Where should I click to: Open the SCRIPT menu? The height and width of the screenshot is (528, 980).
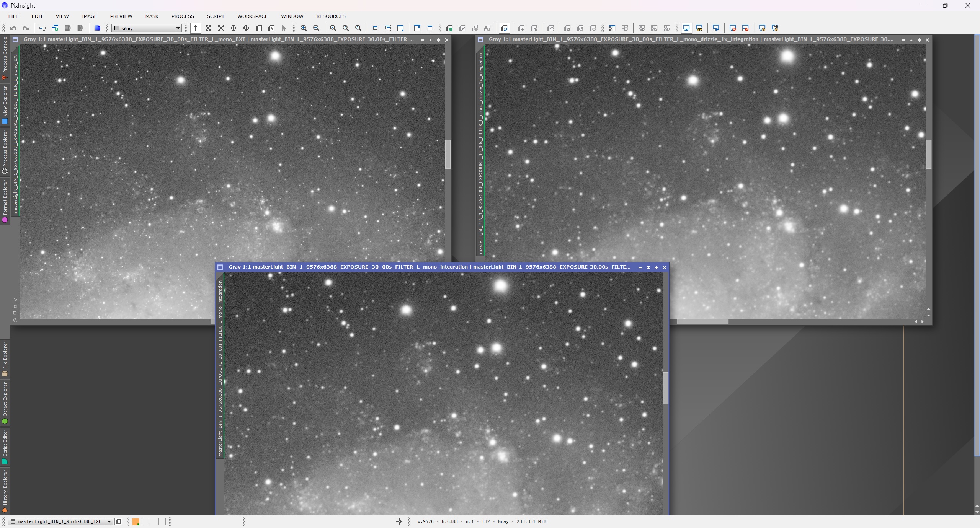click(216, 16)
